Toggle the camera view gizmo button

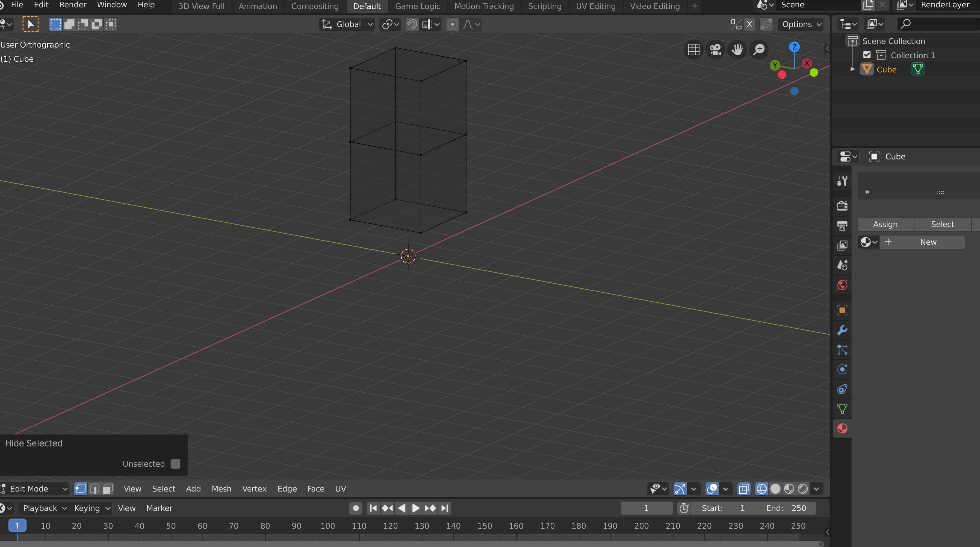coord(715,49)
